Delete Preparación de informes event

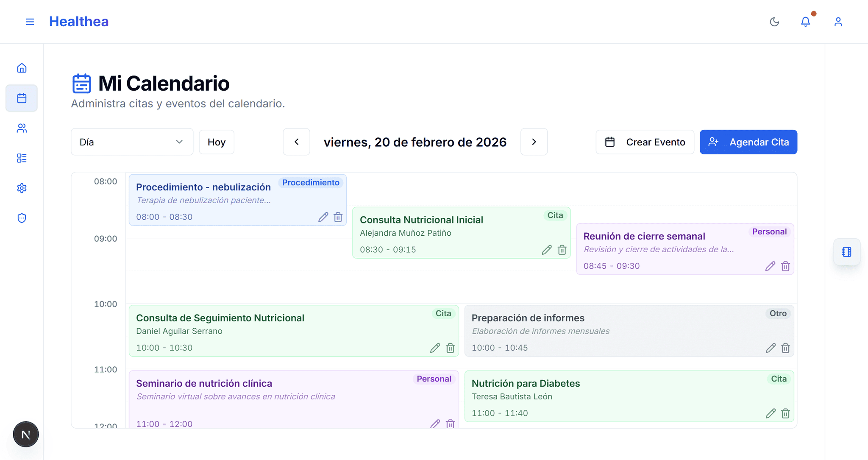pos(785,348)
